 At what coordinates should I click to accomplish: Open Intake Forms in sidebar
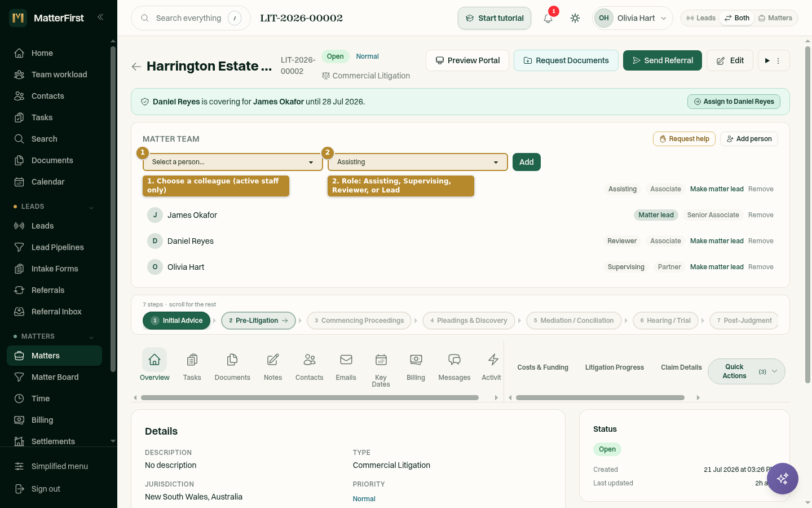[x=54, y=269]
